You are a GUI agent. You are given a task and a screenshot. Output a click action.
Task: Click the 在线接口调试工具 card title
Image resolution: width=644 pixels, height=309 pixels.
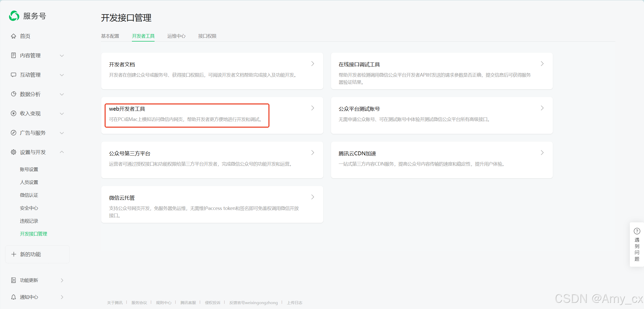[359, 64]
